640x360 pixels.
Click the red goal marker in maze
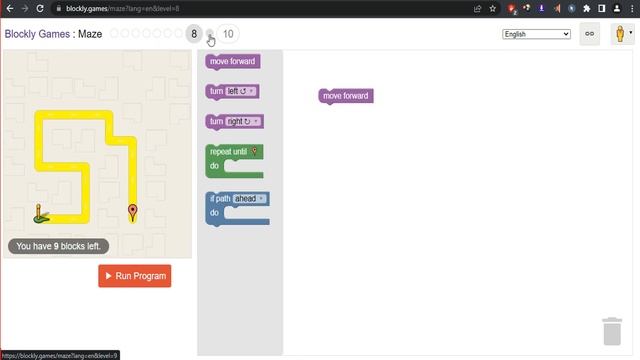pyautogui.click(x=133, y=212)
